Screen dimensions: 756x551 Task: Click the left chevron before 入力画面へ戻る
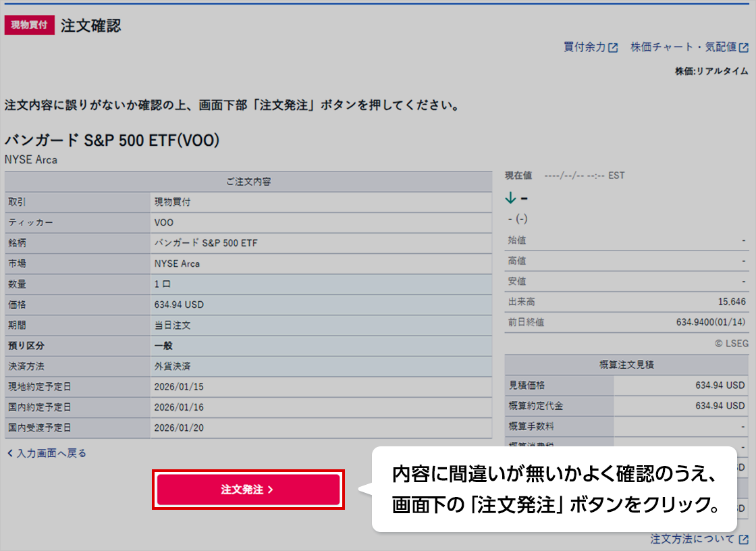tap(10, 453)
